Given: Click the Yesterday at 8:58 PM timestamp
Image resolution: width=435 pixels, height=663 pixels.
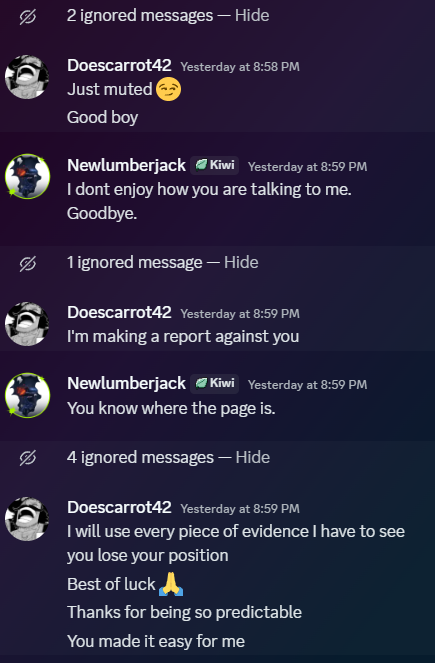Looking at the screenshot, I should (x=240, y=67).
